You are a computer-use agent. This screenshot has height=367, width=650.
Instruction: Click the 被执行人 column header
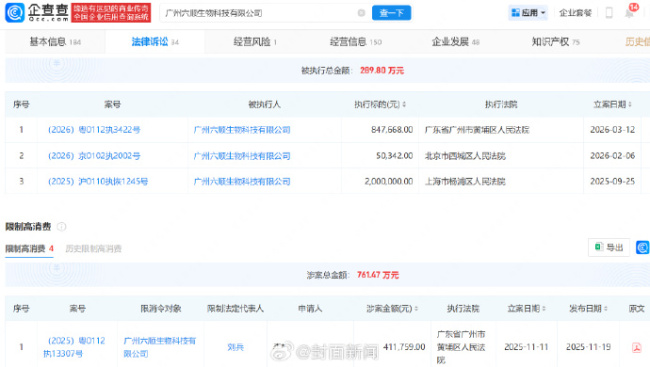click(264, 105)
